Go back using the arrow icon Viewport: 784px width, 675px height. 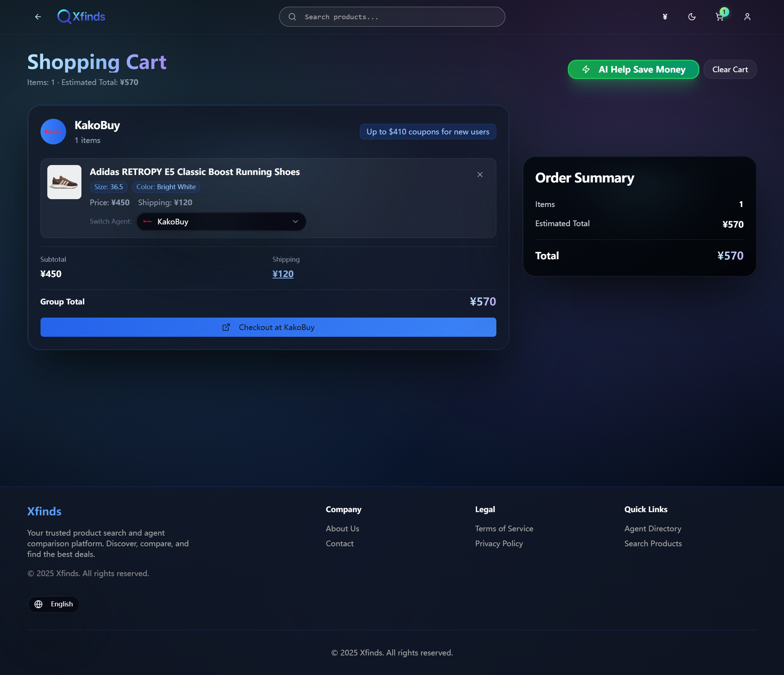pyautogui.click(x=38, y=17)
